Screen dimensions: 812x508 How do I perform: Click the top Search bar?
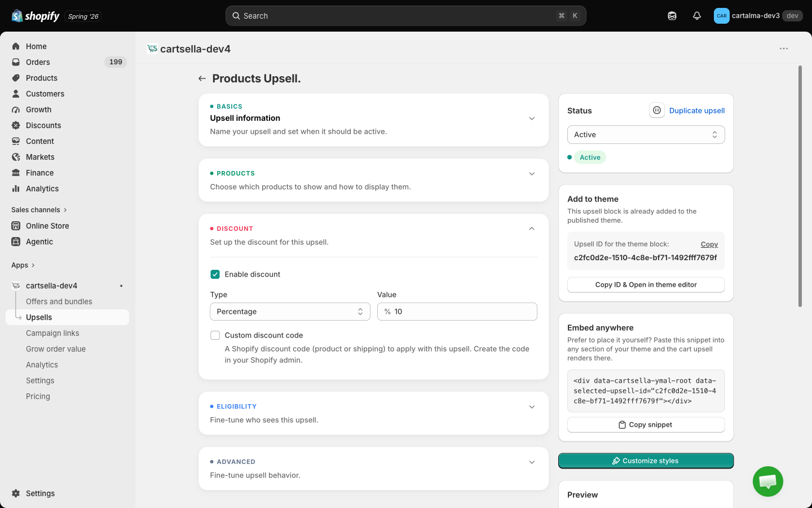(x=406, y=16)
